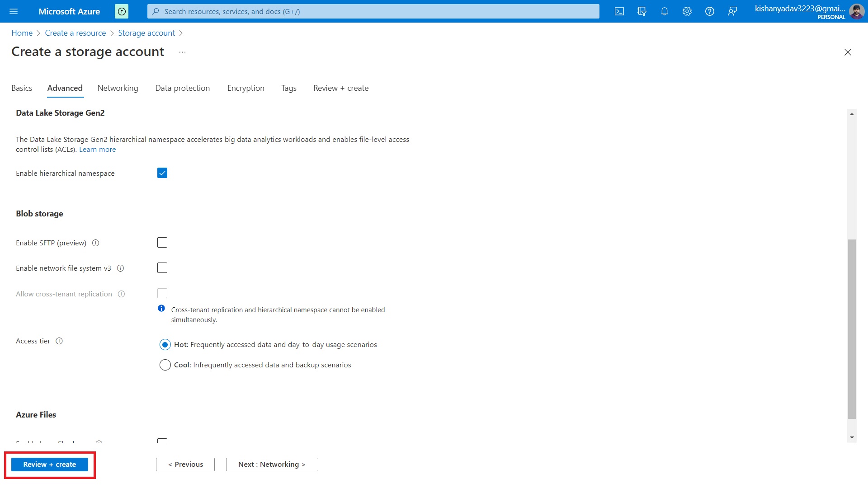This screenshot has height=488, width=868.
Task: Open the portal hamburger menu
Action: (14, 11)
